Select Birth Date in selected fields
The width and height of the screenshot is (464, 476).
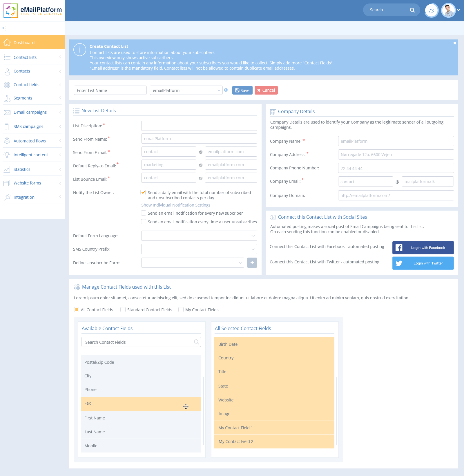[x=274, y=344]
